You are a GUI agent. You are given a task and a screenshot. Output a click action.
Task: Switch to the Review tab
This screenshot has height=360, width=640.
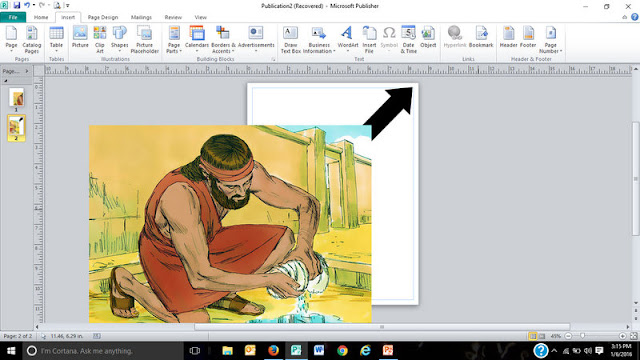click(x=173, y=17)
